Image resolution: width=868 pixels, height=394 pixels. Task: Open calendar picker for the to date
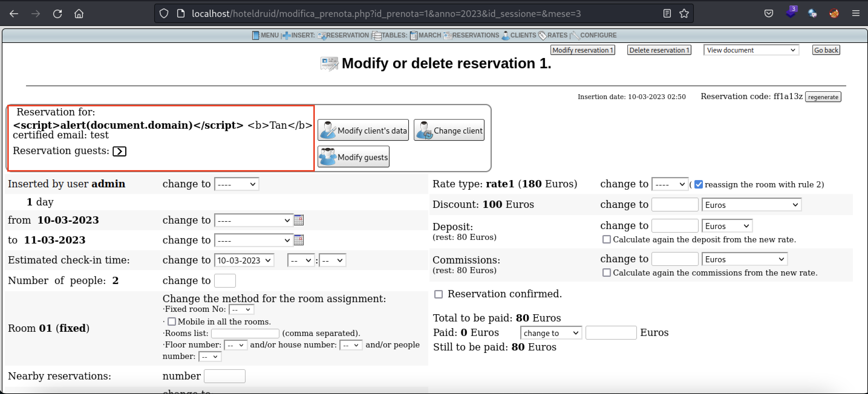pyautogui.click(x=299, y=240)
